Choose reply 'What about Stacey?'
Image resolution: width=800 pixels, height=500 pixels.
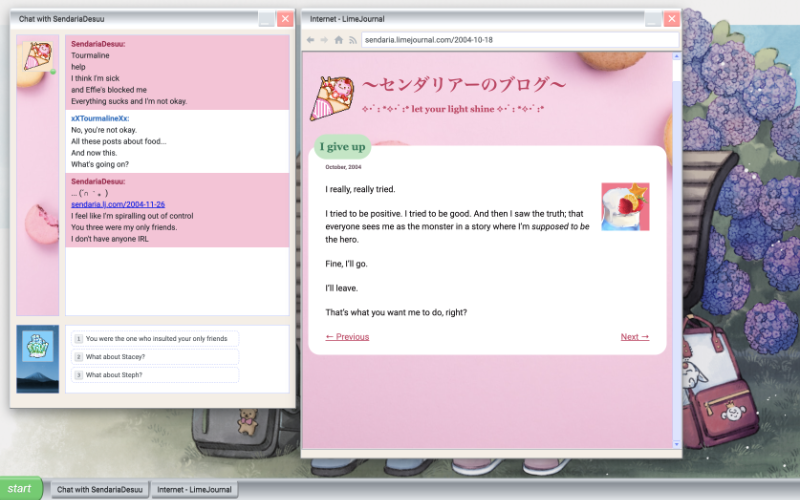click(155, 357)
